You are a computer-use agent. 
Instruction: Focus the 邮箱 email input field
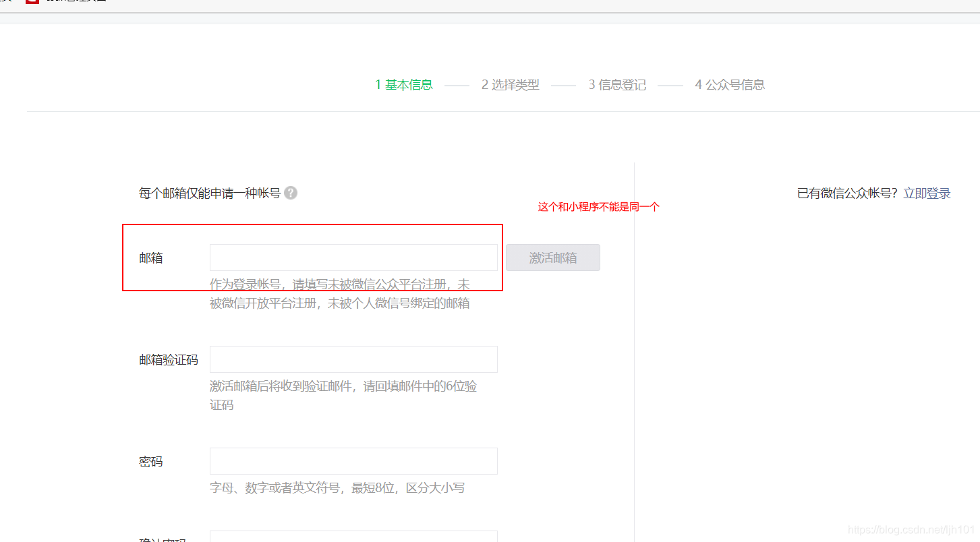point(353,258)
